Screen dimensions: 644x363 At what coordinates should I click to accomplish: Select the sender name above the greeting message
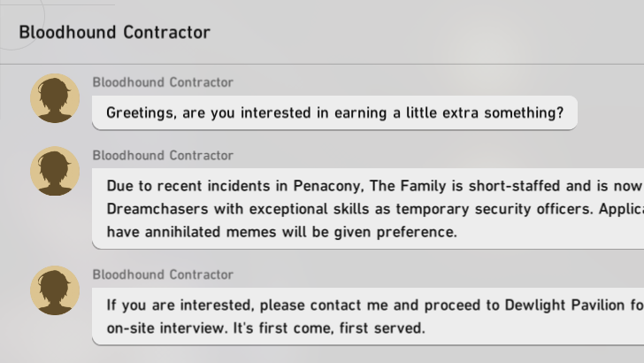[x=163, y=82]
